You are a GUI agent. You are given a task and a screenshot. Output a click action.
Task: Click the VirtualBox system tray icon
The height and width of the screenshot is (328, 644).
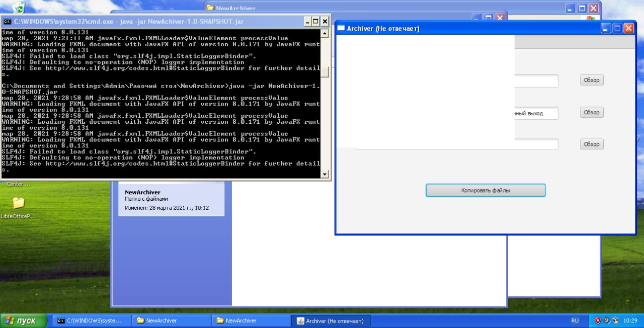616,320
